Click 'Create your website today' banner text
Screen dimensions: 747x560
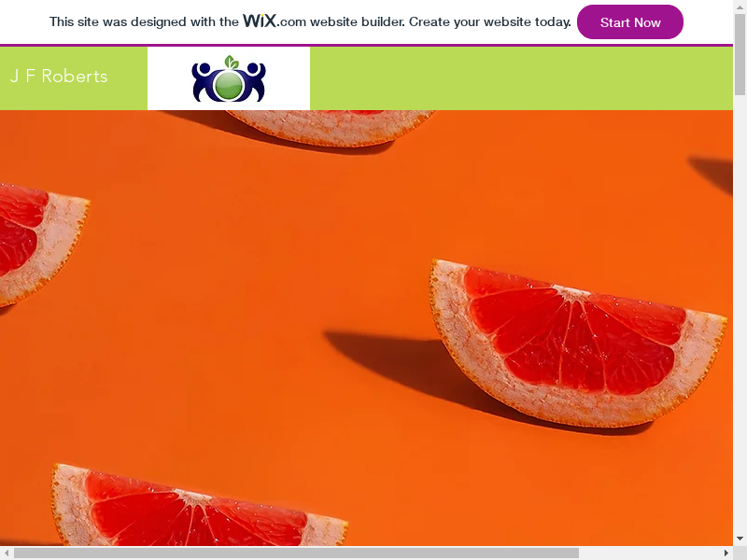tap(489, 21)
